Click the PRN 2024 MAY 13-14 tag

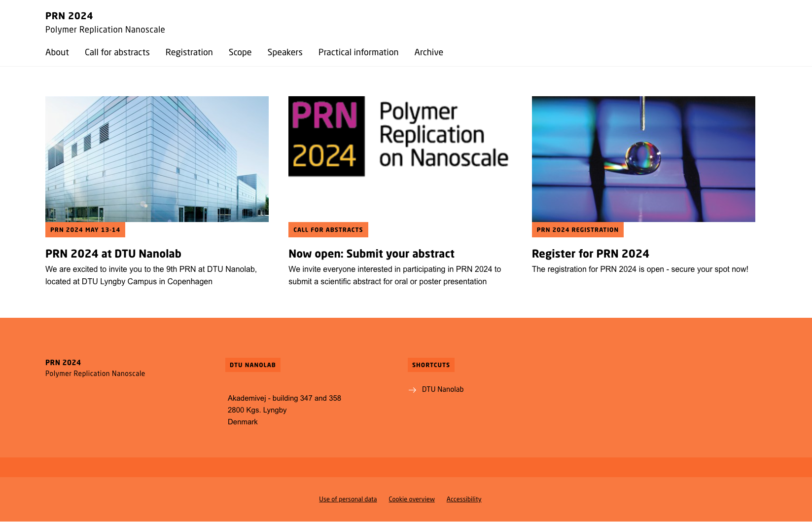(x=85, y=229)
